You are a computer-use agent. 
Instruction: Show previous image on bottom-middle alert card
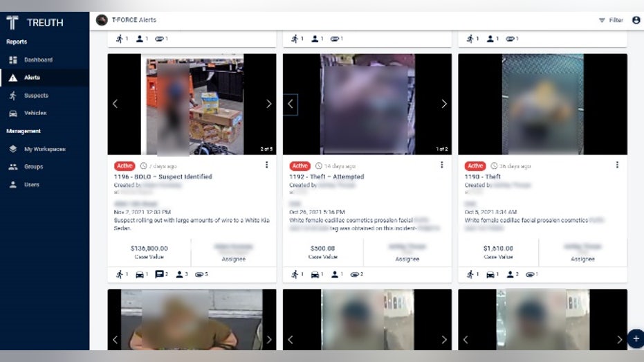coord(291,340)
